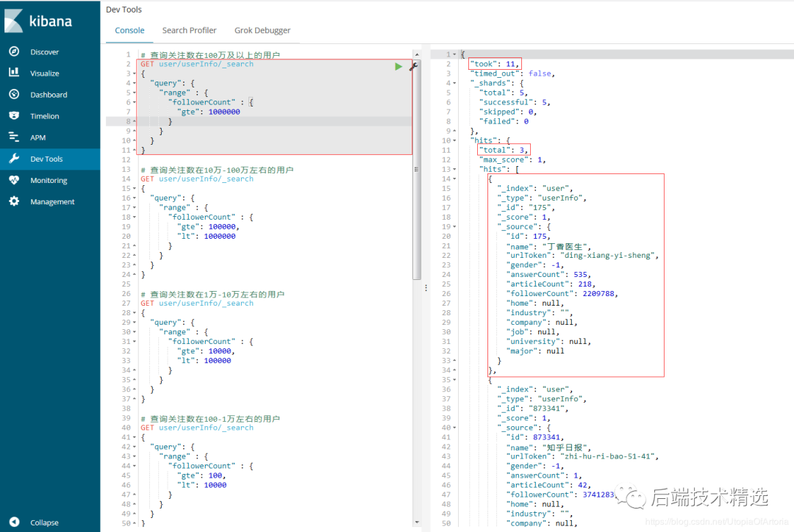Click the Dev Tools page heading
This screenshot has height=532, width=794.
(x=124, y=10)
